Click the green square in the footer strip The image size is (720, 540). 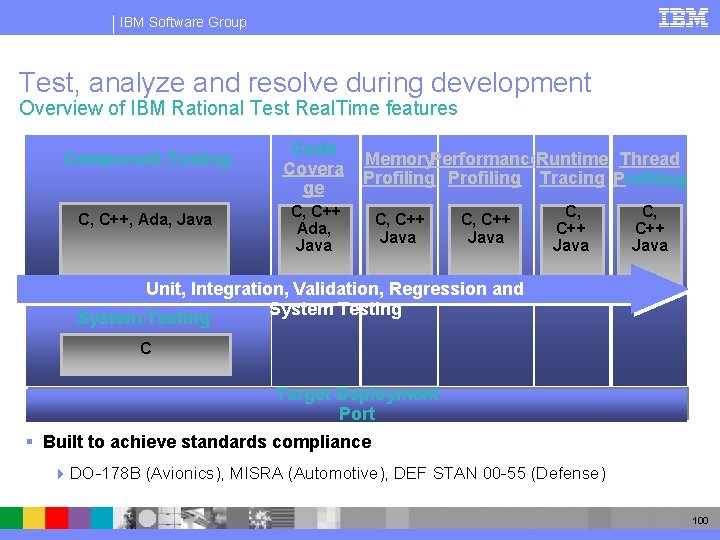pos(11,518)
